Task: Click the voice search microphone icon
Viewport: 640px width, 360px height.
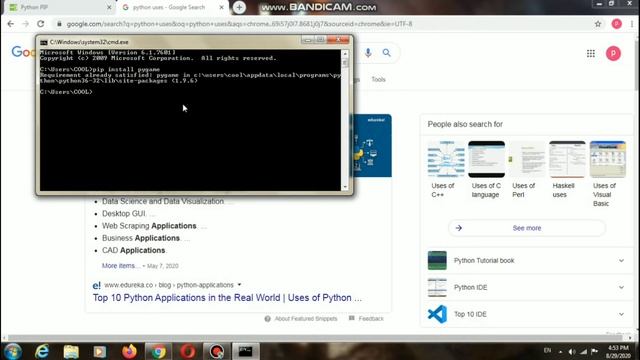Action: [x=368, y=53]
